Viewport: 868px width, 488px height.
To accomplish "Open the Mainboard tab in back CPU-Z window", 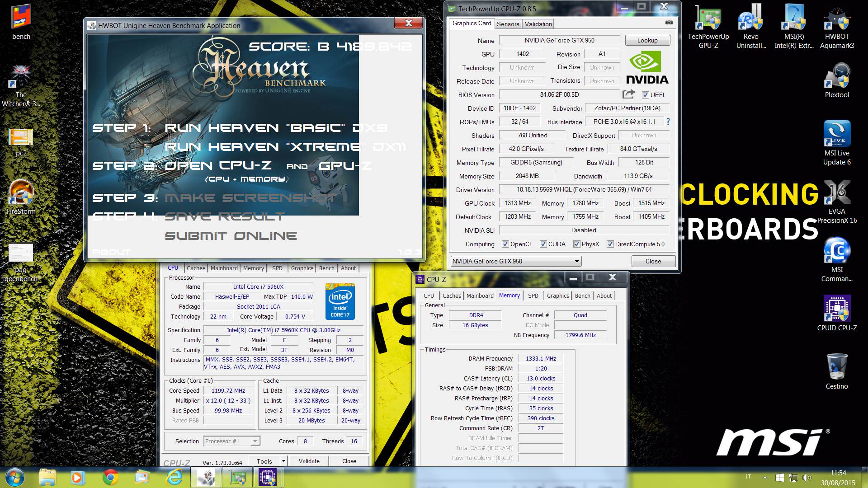I will tap(224, 268).
